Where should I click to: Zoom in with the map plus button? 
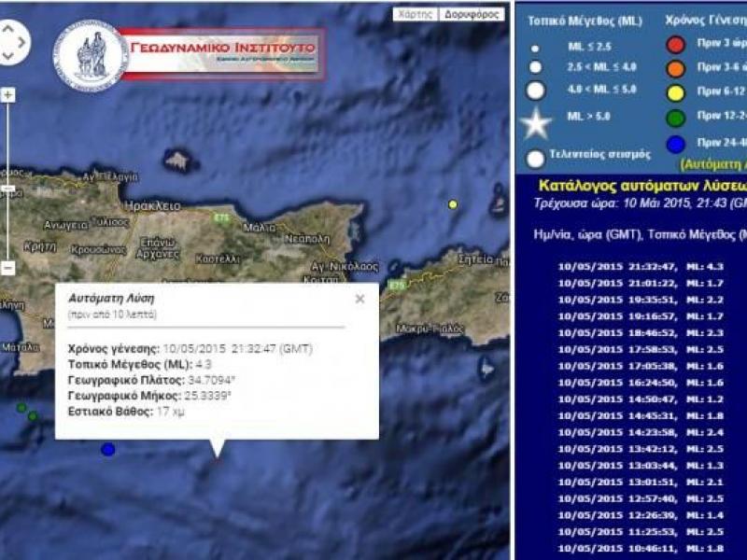tap(7, 95)
